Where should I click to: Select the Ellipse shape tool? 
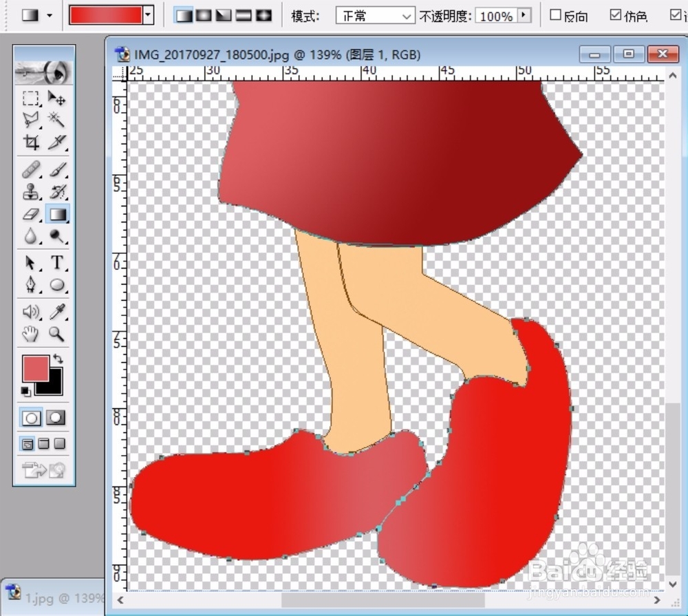(x=56, y=285)
